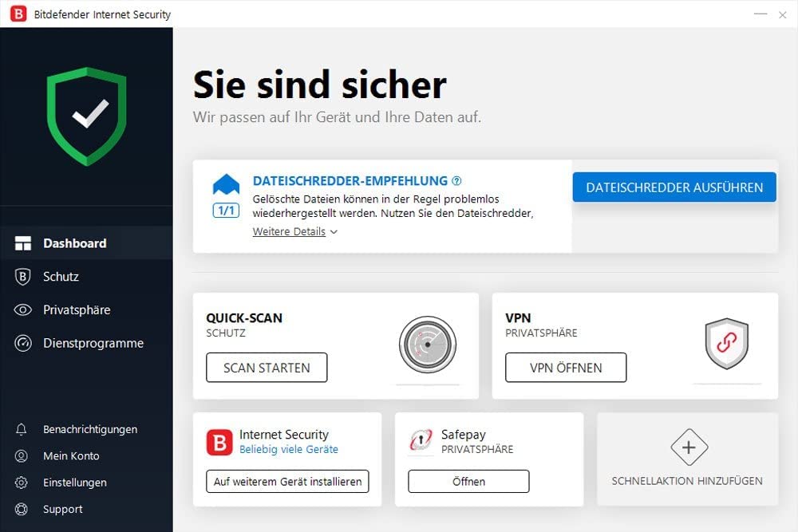798x532 pixels.
Task: Click the Internet Security B tile icon
Action: click(x=219, y=443)
